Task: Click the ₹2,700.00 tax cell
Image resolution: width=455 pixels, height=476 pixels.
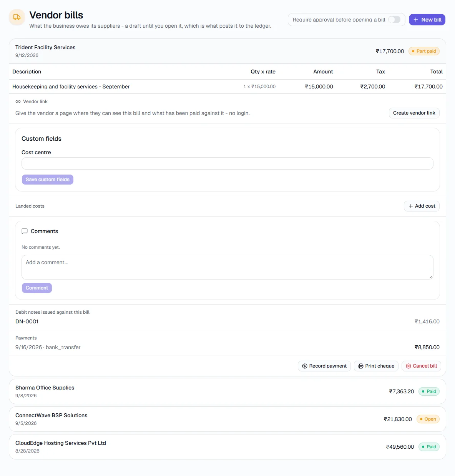Action: [372, 87]
